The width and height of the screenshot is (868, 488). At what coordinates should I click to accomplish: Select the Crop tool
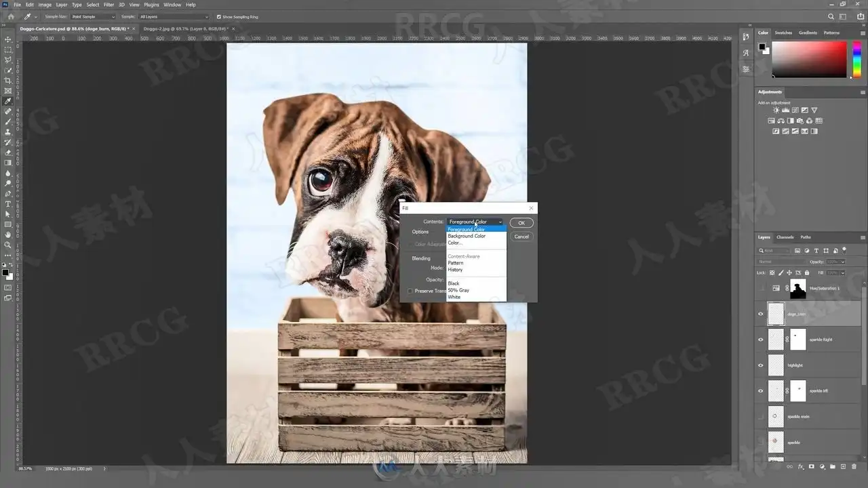8,81
